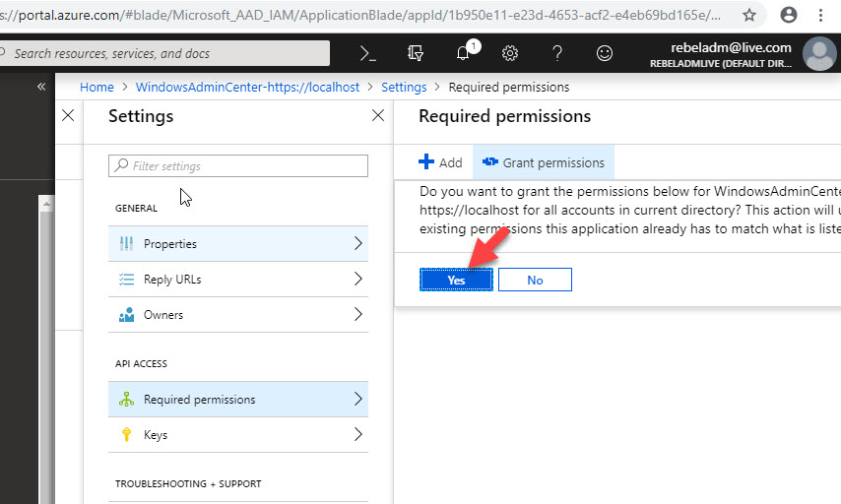This screenshot has width=841, height=504.
Task: Bookmark this page with the star icon
Action: [x=749, y=15]
